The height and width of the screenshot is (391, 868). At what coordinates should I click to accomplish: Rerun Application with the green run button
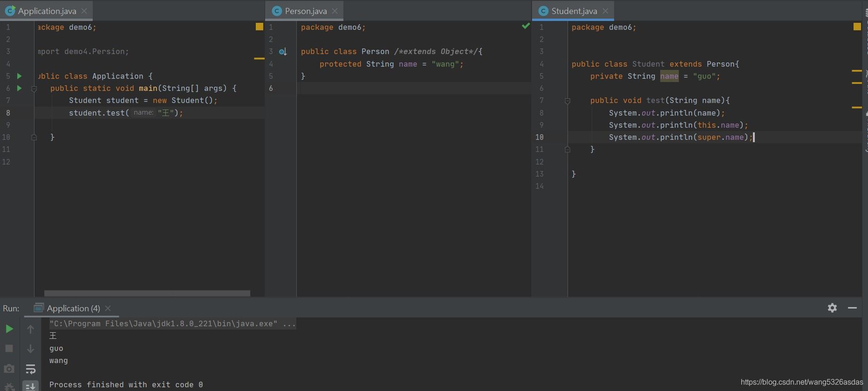pos(9,329)
